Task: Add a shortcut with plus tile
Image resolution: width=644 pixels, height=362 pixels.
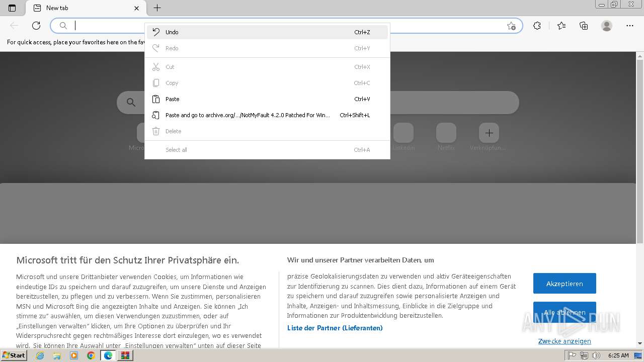Action: (x=489, y=133)
